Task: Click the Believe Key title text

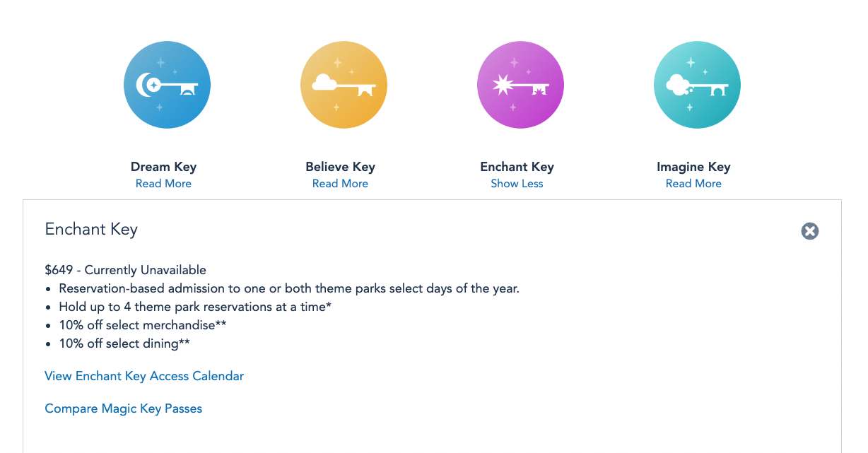Action: pos(340,167)
